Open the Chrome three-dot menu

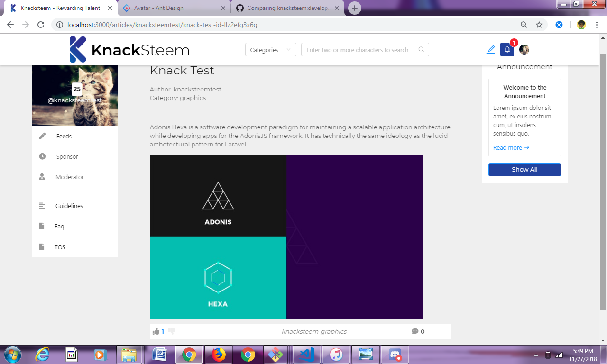pyautogui.click(x=597, y=25)
